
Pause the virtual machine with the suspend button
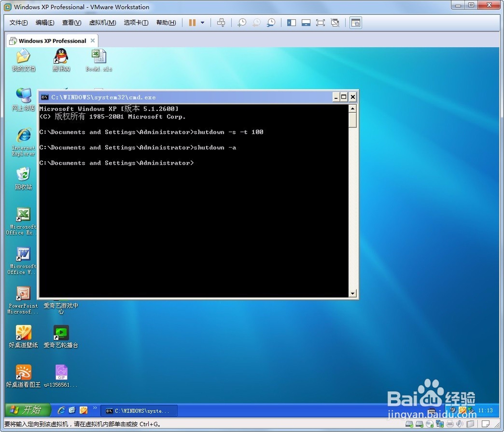point(192,23)
